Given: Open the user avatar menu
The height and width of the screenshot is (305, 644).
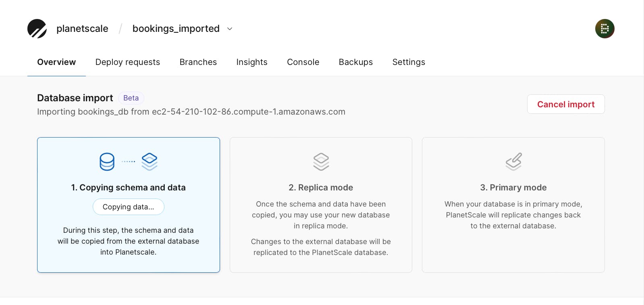Looking at the screenshot, I should coord(605,29).
